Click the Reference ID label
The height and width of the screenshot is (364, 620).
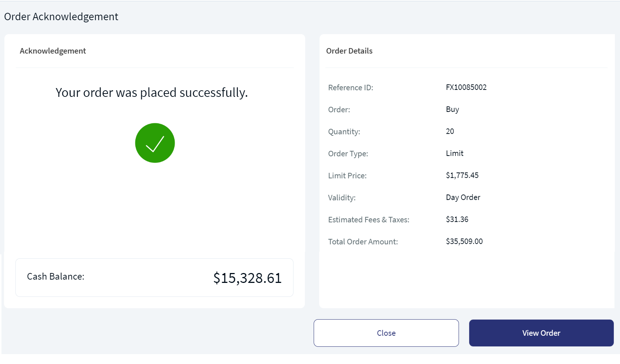(350, 88)
